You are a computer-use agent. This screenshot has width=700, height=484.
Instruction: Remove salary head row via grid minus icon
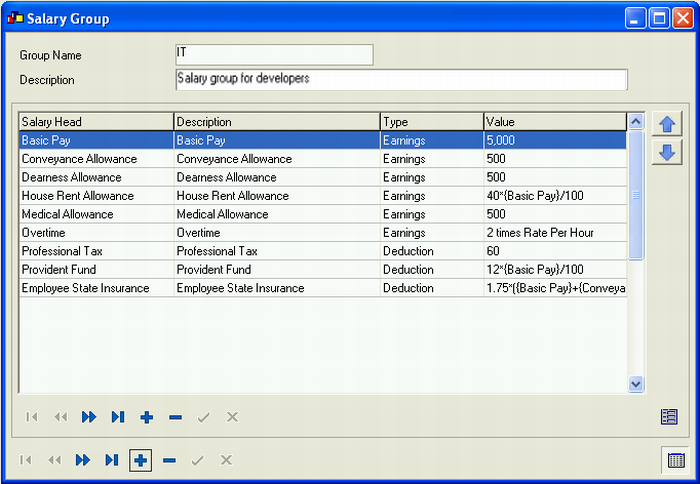[175, 417]
